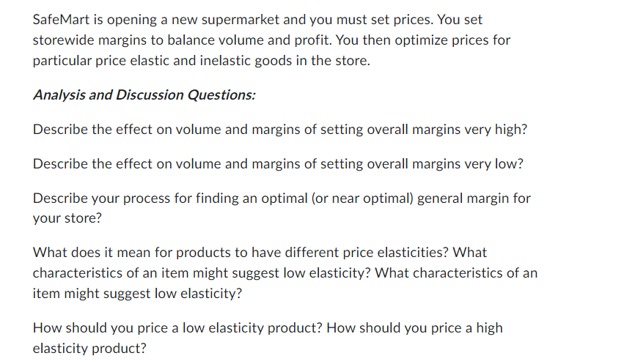Click "How should you price a high" text
624x364 pixels.
click(414, 328)
